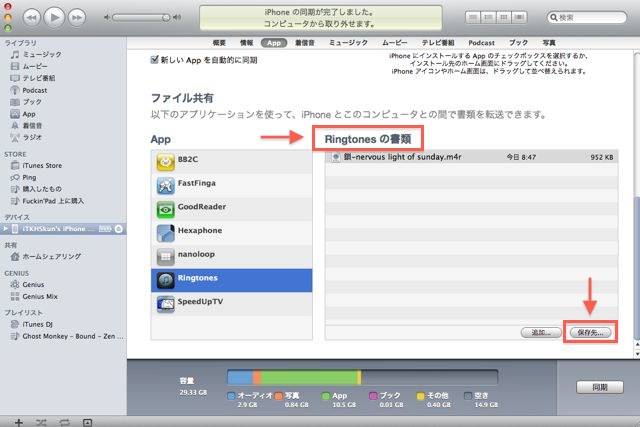The image size is (640, 427).
Task: Click the play button
Action: [x=54, y=17]
